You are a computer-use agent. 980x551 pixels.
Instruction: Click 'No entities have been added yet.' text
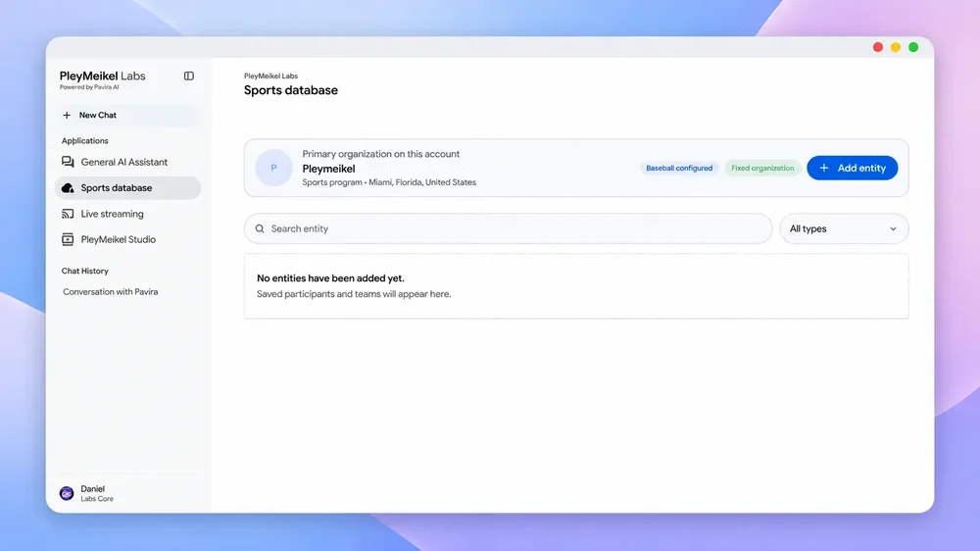330,278
